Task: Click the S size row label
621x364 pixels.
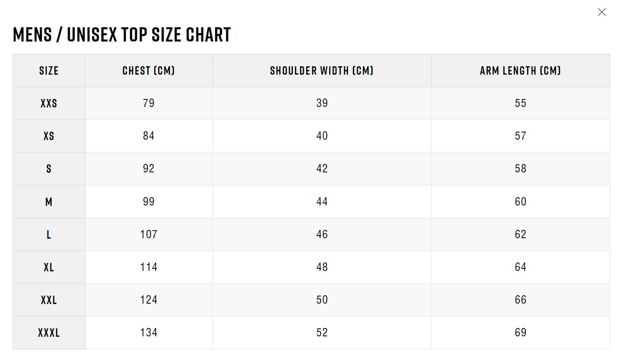Action: tap(49, 169)
